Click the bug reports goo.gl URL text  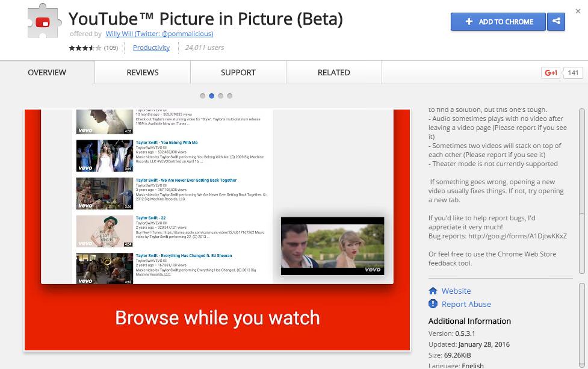point(518,236)
